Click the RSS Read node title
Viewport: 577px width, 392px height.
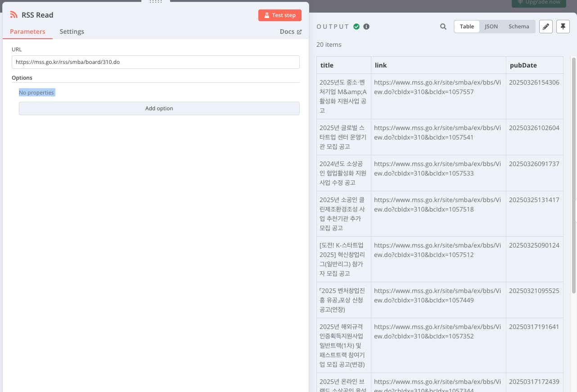tap(37, 15)
